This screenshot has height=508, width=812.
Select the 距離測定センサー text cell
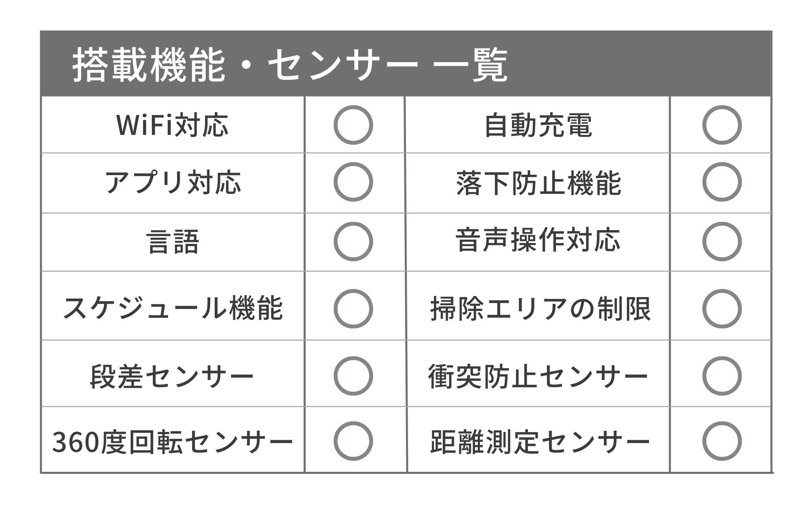coord(539,442)
